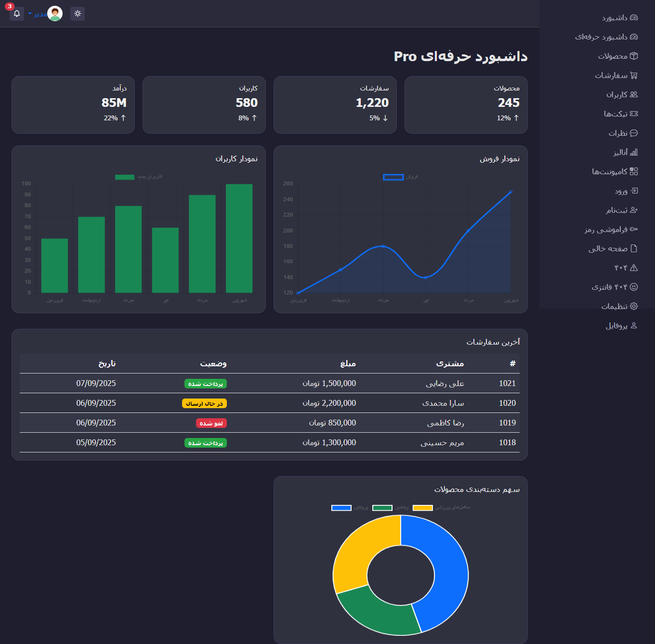655x644 pixels.
Task: Toggle the کاربران جدید legend in users chart
Action: point(139,177)
